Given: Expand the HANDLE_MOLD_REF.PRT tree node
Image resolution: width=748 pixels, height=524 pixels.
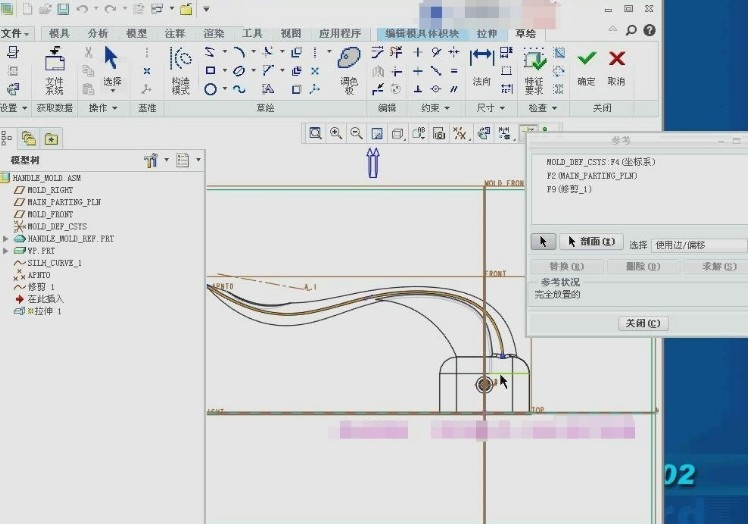Looking at the screenshot, I should point(6,239).
